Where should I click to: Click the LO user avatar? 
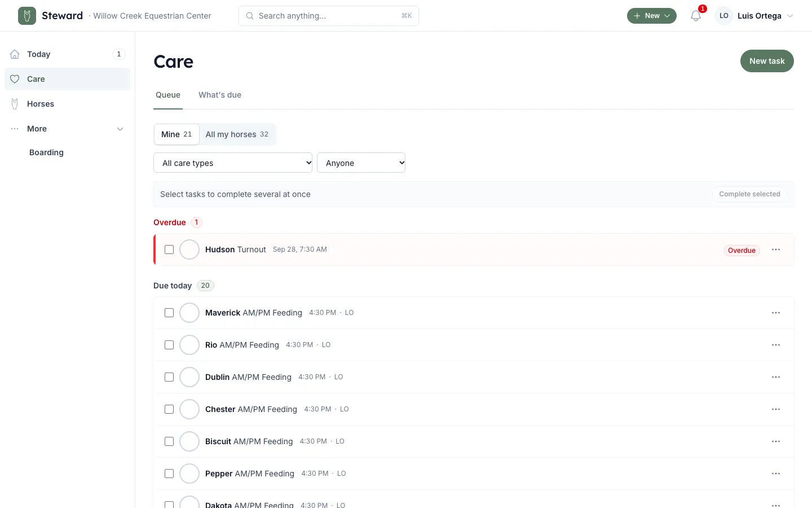click(x=724, y=16)
